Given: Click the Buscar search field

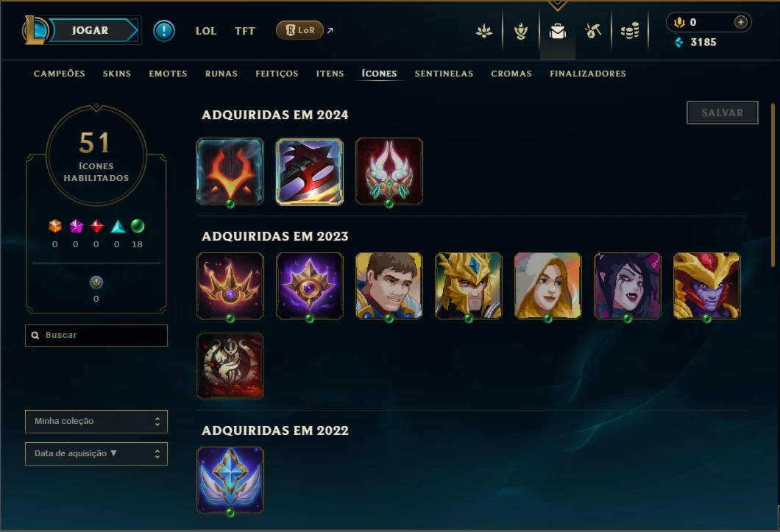Looking at the screenshot, I should (96, 336).
